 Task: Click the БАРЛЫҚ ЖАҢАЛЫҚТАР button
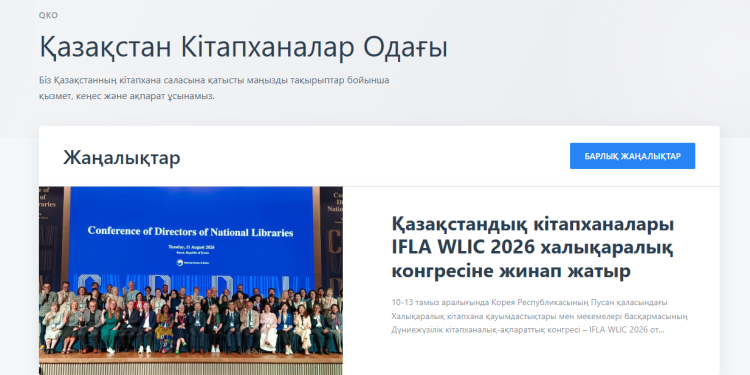(x=632, y=156)
